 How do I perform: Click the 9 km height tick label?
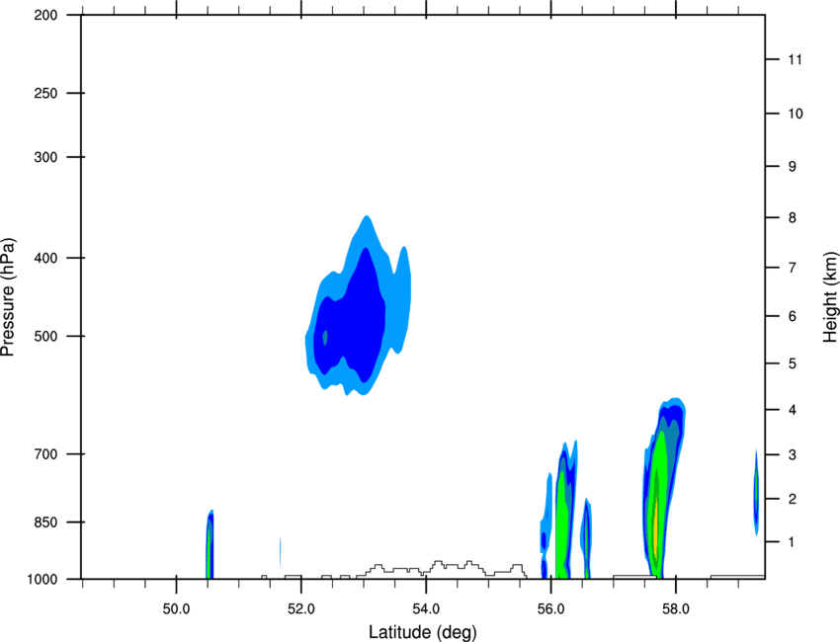[793, 167]
